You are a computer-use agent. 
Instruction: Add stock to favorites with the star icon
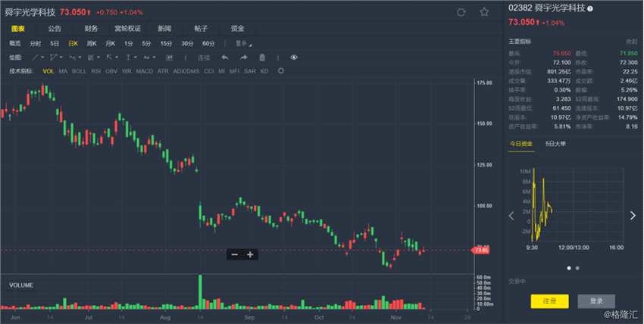pos(484,12)
